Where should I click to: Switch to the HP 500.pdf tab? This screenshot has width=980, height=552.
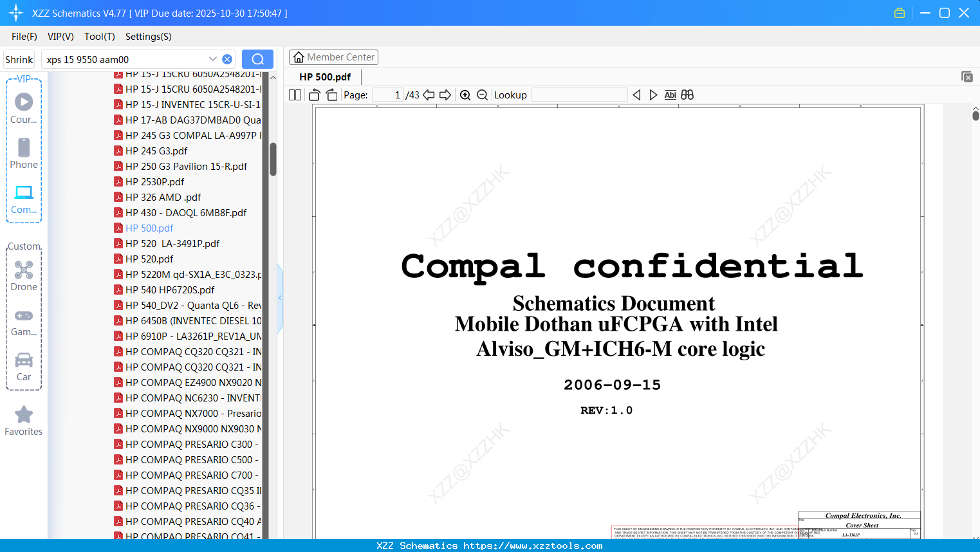pyautogui.click(x=325, y=77)
